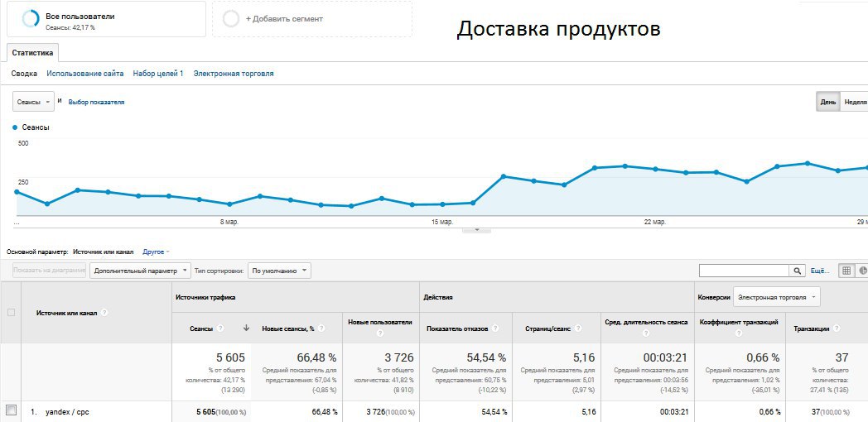Select the Статистика tab
This screenshot has width=868, height=422.
32,53
